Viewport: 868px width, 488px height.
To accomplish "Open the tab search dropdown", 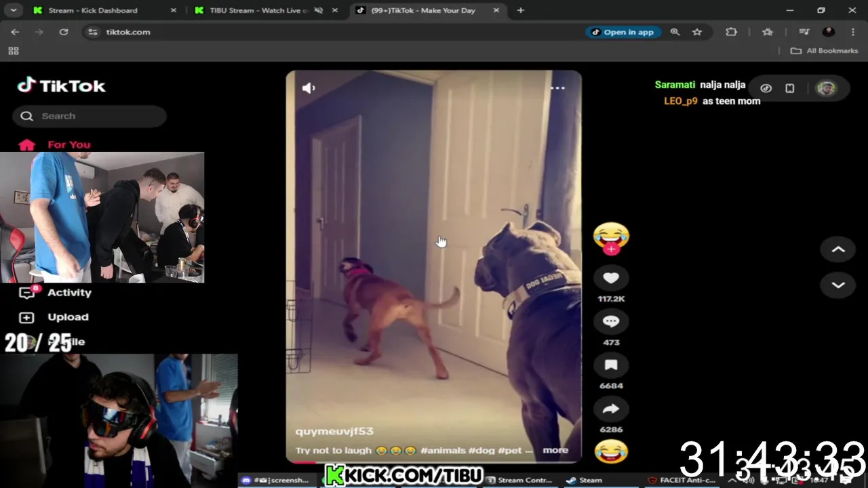I will (x=13, y=10).
